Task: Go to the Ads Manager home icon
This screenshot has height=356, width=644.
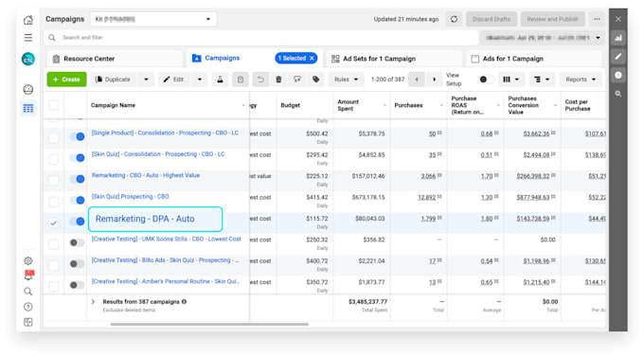Action: click(x=27, y=19)
